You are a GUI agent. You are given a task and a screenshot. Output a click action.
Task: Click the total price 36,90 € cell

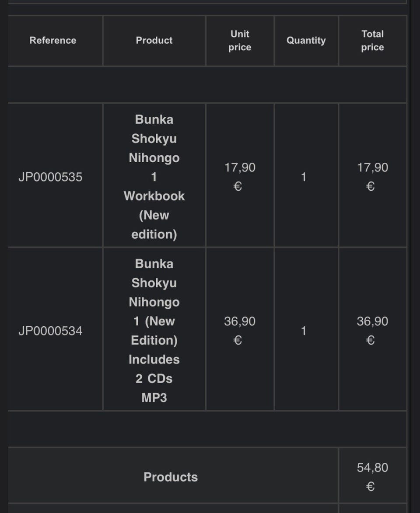(372, 331)
